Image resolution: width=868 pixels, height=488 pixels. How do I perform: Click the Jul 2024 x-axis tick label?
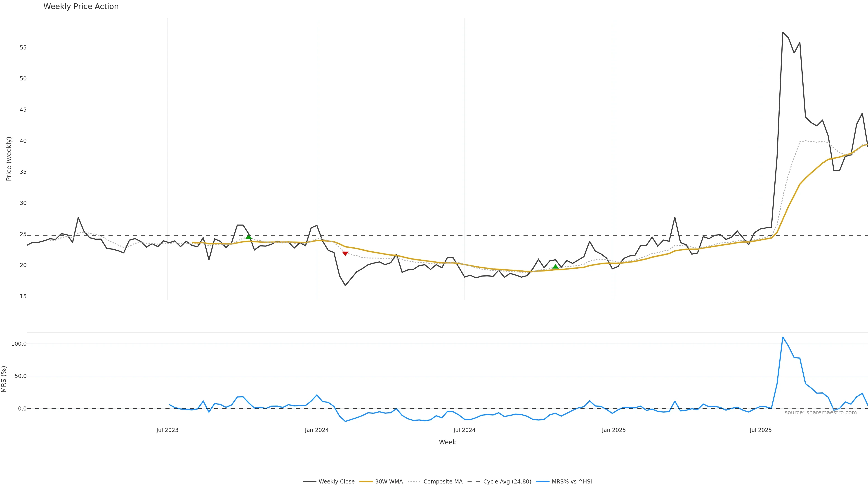464,430
